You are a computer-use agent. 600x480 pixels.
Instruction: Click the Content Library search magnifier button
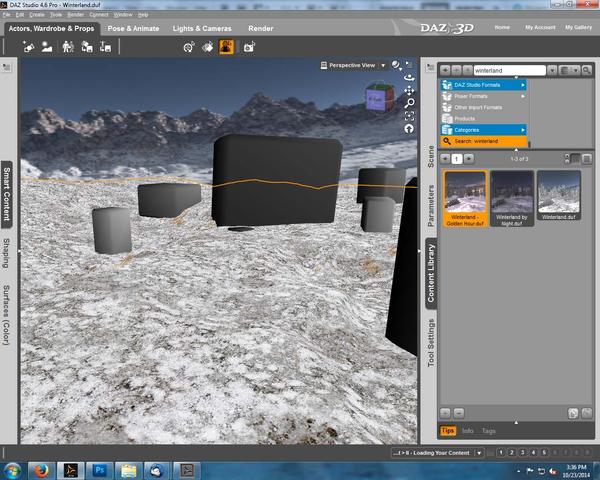click(586, 70)
